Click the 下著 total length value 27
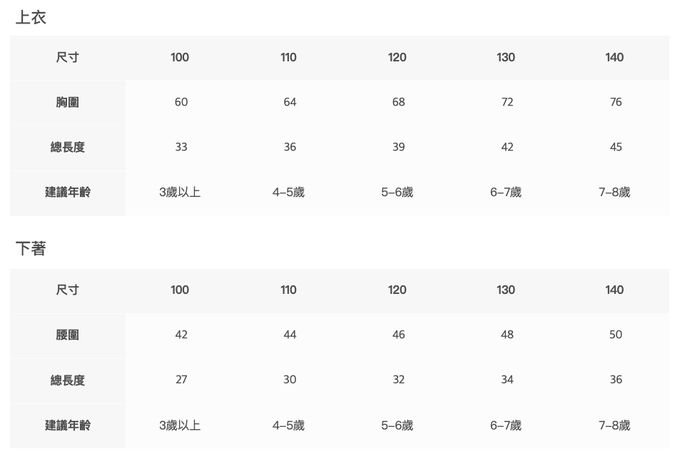Screen dimensions: 680x453 pos(181,380)
